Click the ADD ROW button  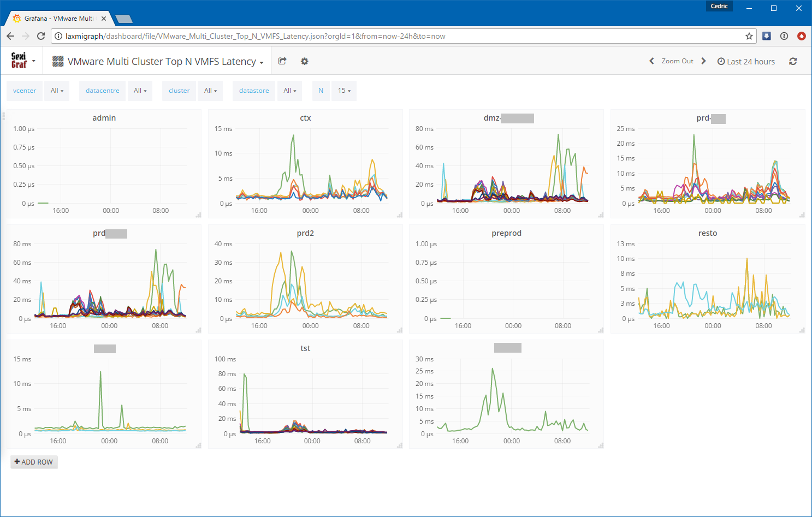tap(34, 462)
